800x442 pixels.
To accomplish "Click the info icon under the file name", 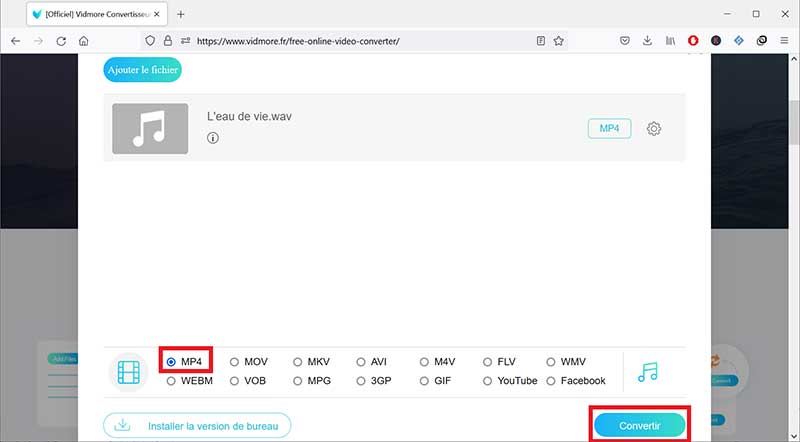I will click(x=213, y=139).
